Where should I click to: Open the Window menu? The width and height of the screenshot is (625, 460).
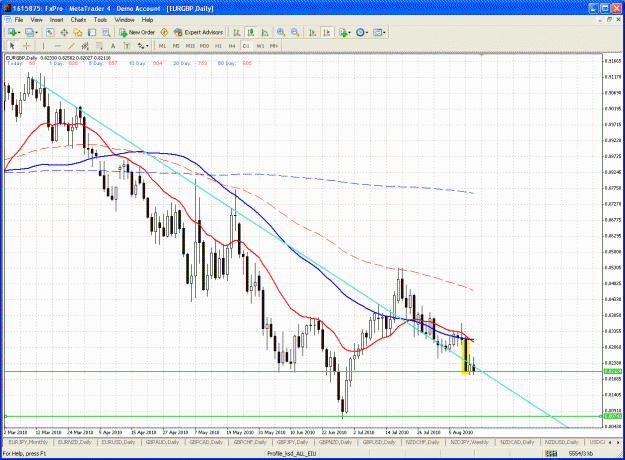(124, 20)
